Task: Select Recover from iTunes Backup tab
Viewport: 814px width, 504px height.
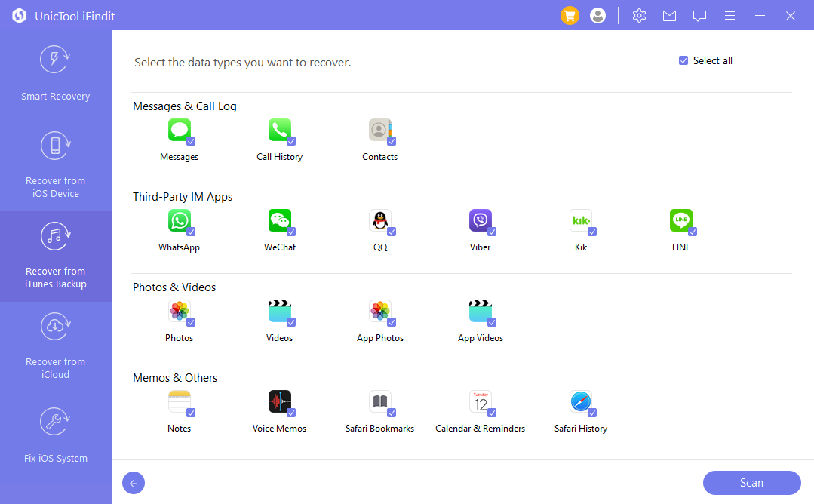Action: pos(56,256)
